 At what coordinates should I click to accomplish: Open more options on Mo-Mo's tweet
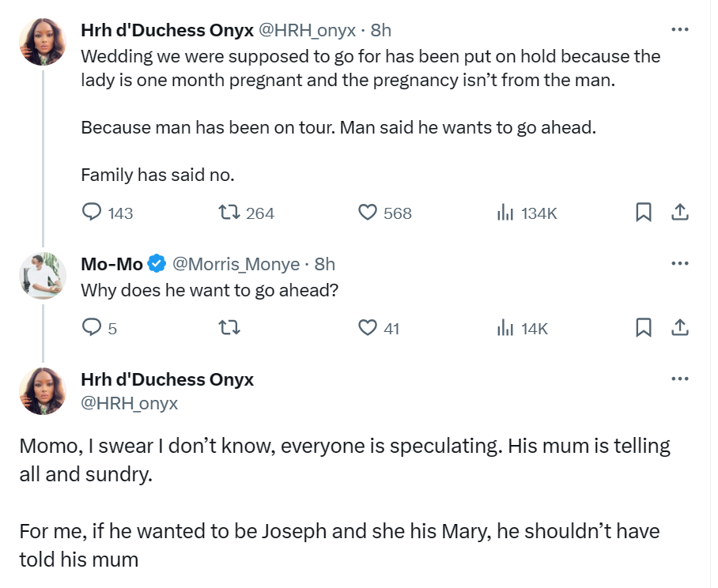679,263
